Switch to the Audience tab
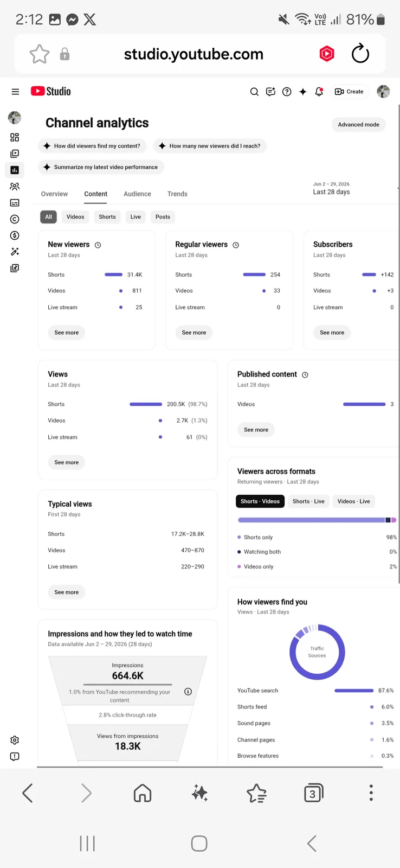Screen dimensions: 400x868 point(137,194)
